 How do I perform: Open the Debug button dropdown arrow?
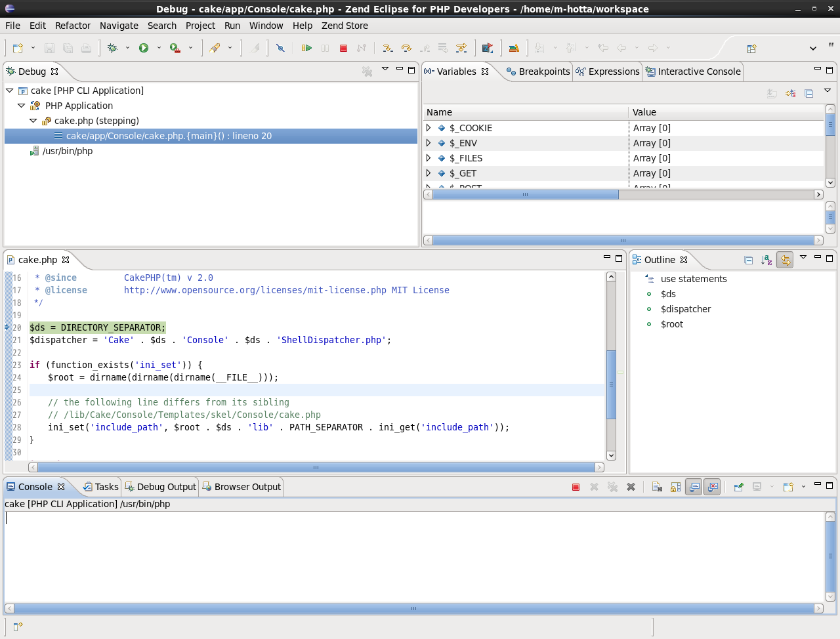127,48
